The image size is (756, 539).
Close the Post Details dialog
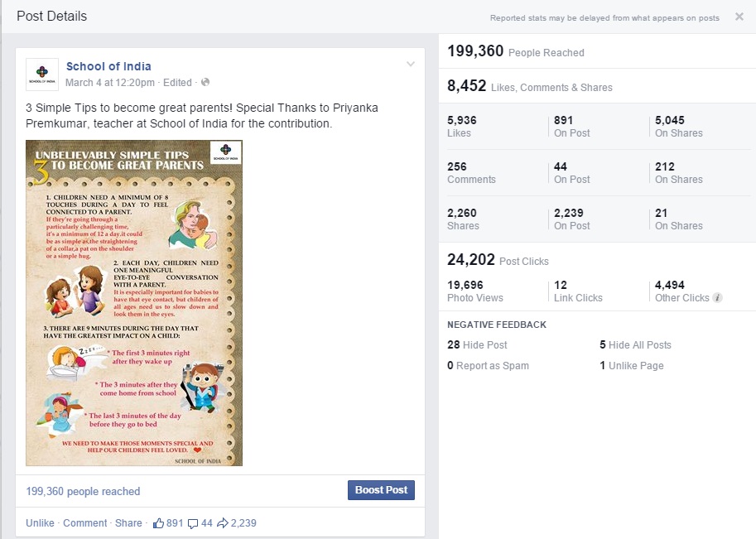pyautogui.click(x=739, y=17)
